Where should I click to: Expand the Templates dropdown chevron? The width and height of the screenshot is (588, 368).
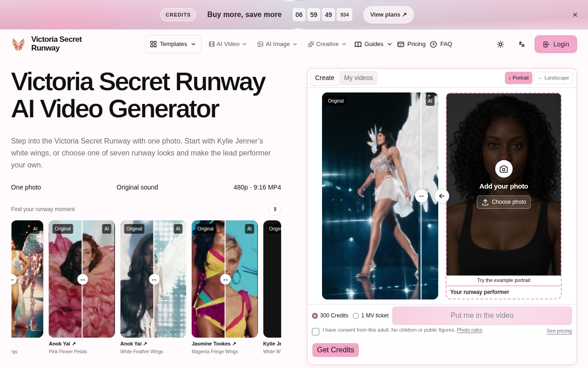(193, 44)
